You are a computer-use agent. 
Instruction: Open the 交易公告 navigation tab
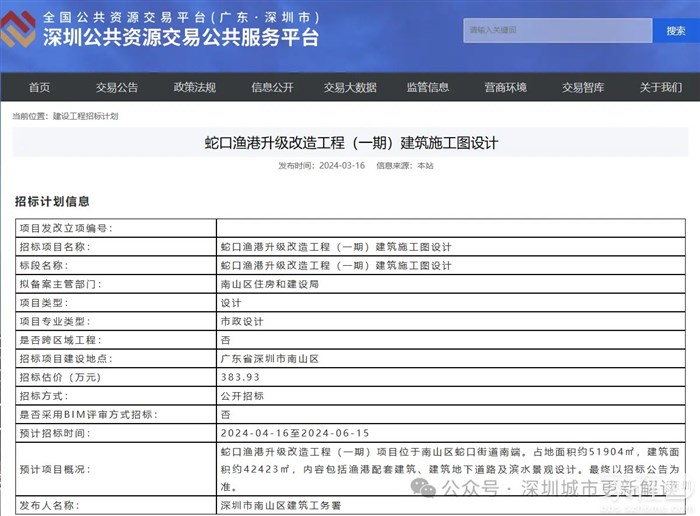pyautogui.click(x=117, y=87)
